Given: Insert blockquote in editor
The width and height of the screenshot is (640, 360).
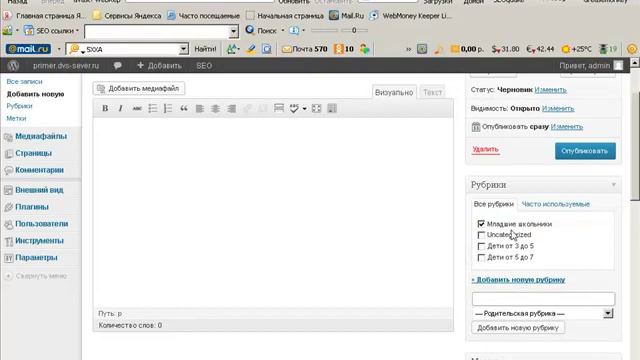Looking at the screenshot, I should tap(184, 108).
